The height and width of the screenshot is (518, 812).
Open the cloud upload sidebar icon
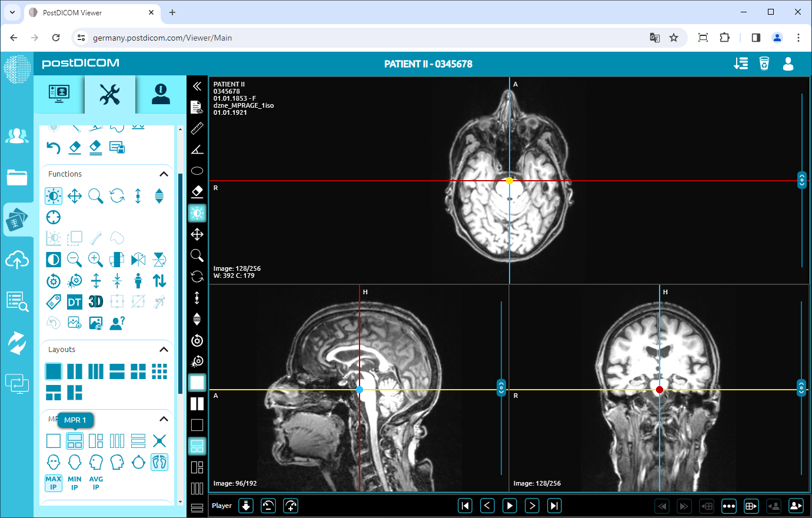point(17,260)
